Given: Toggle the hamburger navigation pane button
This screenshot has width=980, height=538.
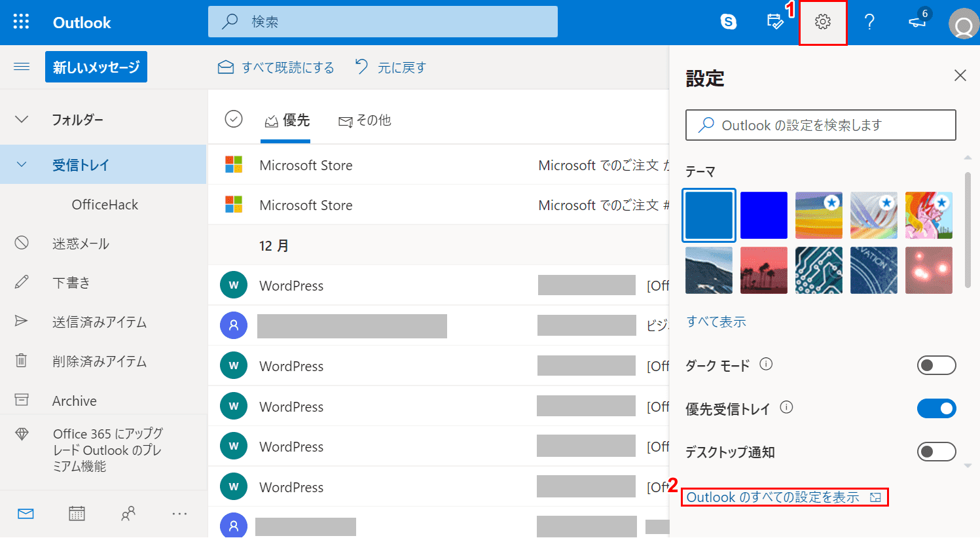Looking at the screenshot, I should tap(22, 67).
